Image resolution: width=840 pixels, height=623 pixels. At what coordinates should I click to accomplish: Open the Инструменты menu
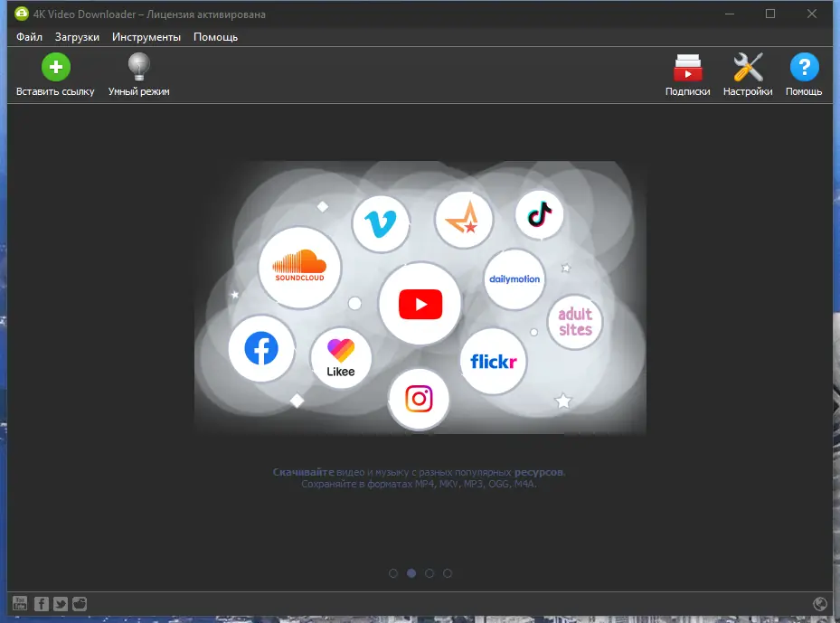[146, 37]
